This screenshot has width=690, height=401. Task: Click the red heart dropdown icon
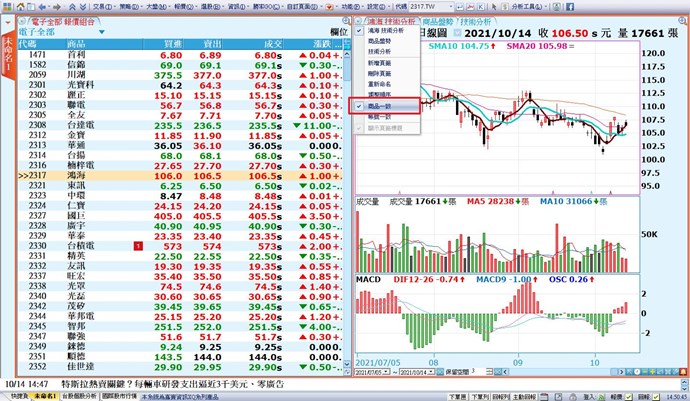click(x=330, y=7)
